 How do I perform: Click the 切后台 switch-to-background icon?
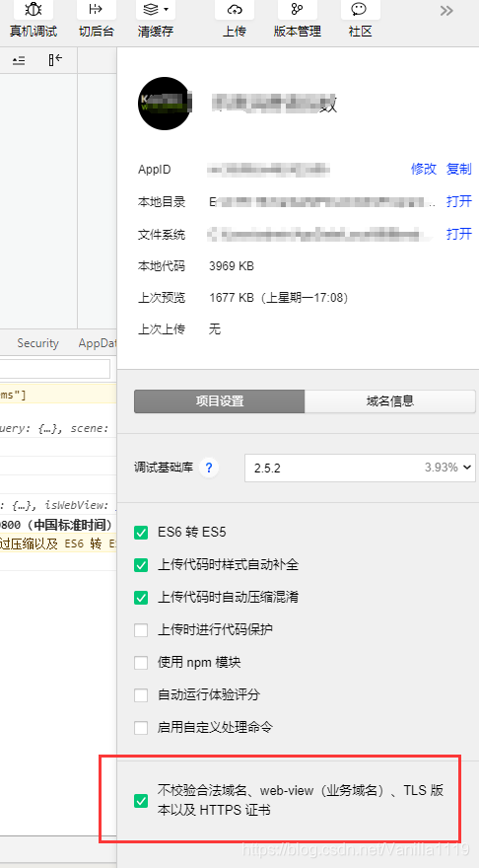(96, 10)
